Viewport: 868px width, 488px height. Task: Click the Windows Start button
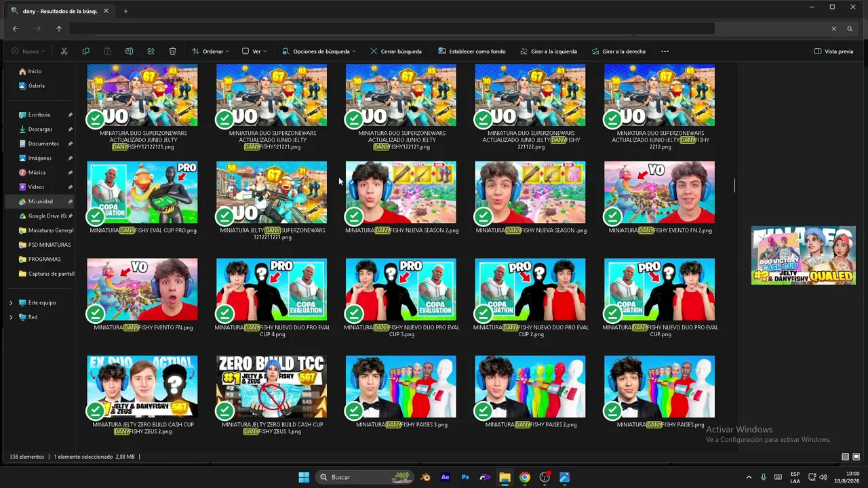[304, 477]
